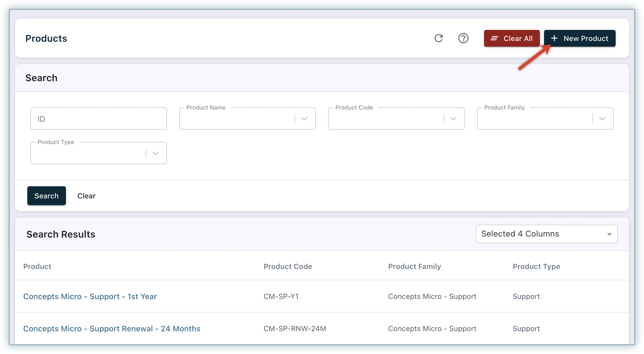Expand the Product Code dropdown chevron
644x354 pixels.
(453, 119)
